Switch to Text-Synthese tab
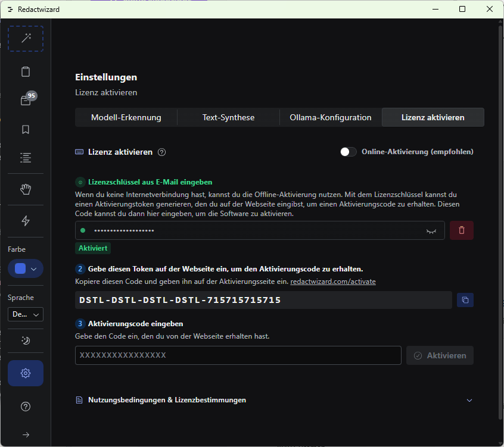This screenshot has width=504, height=447. (229, 117)
